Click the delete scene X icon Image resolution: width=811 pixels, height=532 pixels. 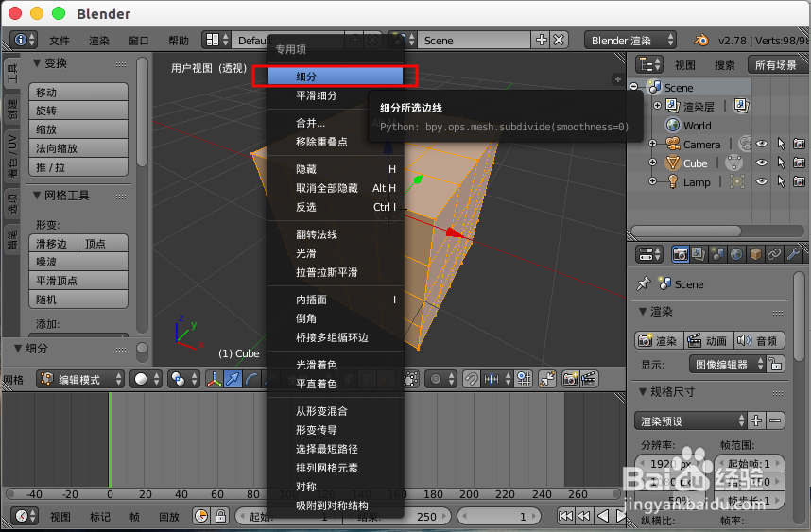click(559, 40)
